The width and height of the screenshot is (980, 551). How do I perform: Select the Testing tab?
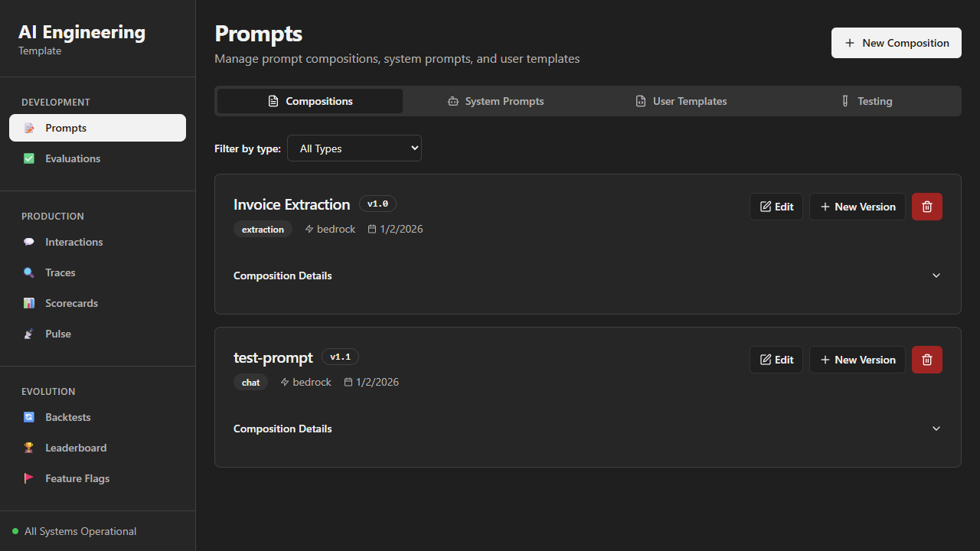click(x=866, y=100)
